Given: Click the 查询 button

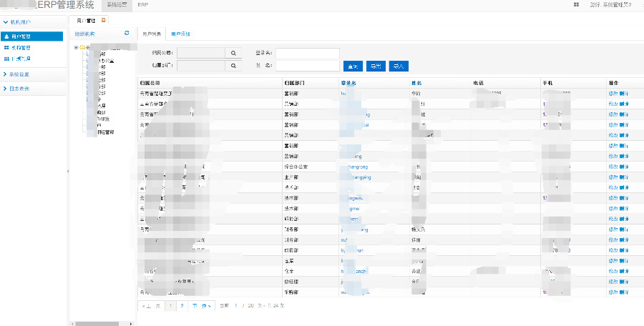Looking at the screenshot, I should (353, 66).
